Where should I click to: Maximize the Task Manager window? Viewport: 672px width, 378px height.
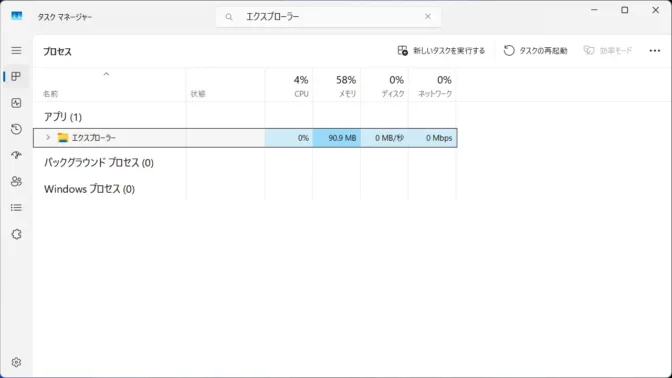(624, 10)
